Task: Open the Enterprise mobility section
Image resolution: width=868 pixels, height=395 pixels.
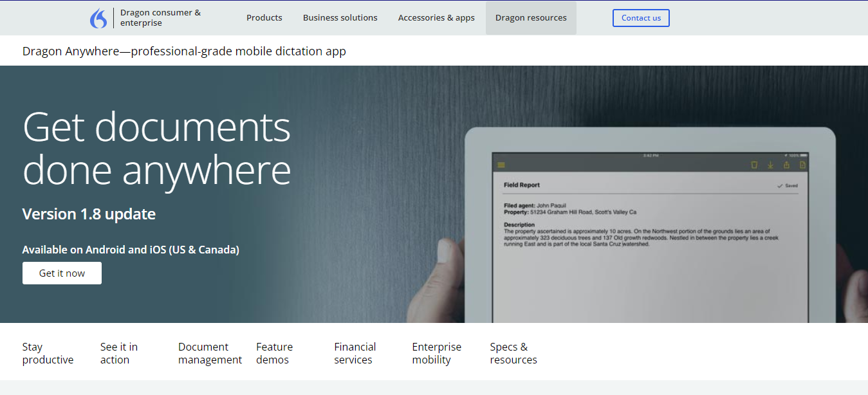Action: click(x=436, y=353)
